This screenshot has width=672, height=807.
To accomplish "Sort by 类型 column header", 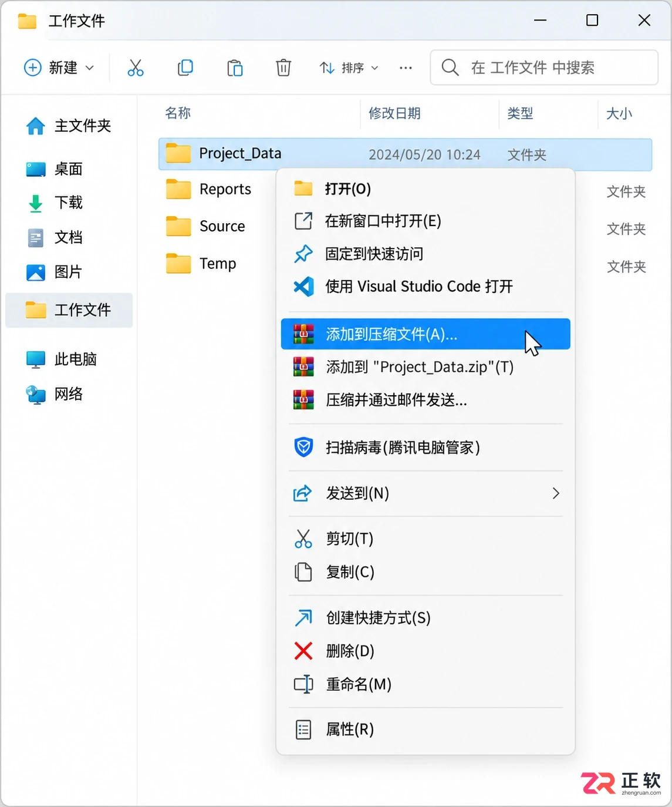I will coord(520,113).
